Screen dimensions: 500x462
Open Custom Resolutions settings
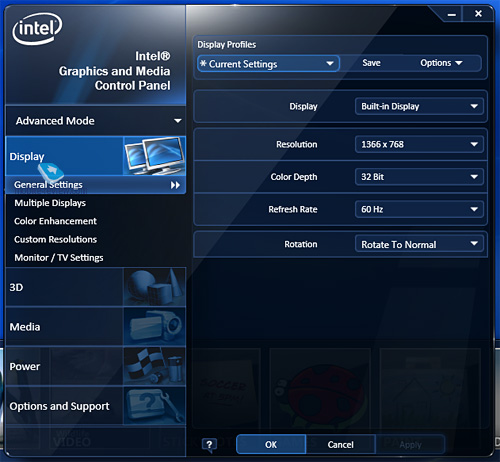pos(55,239)
